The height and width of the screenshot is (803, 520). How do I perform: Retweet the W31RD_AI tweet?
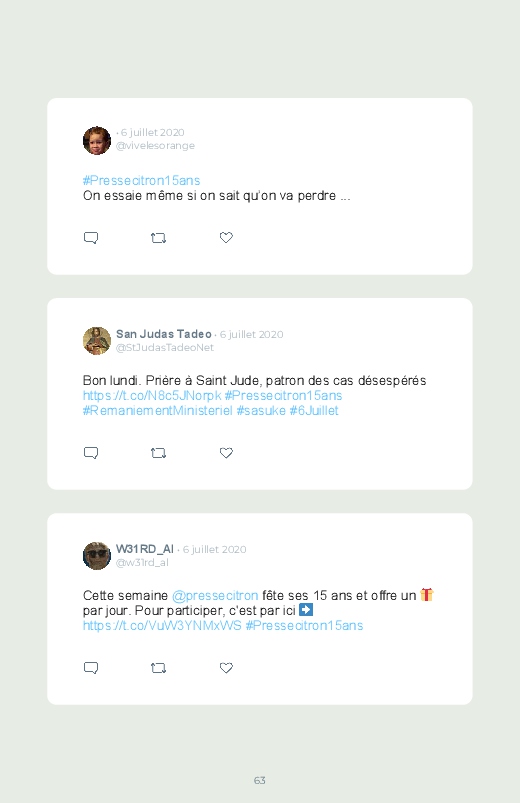coord(158,668)
